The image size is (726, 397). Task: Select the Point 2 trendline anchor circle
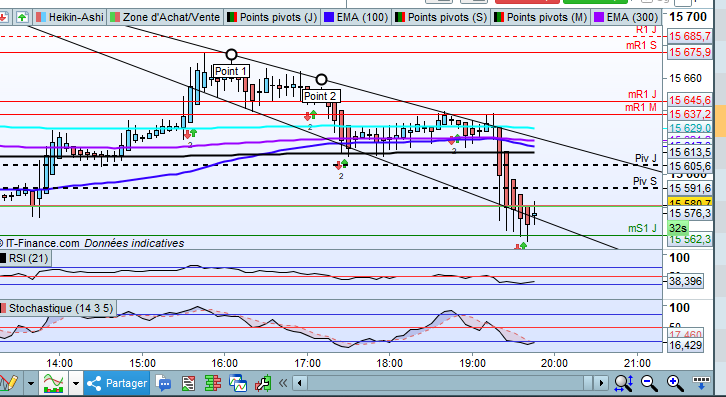321,79
